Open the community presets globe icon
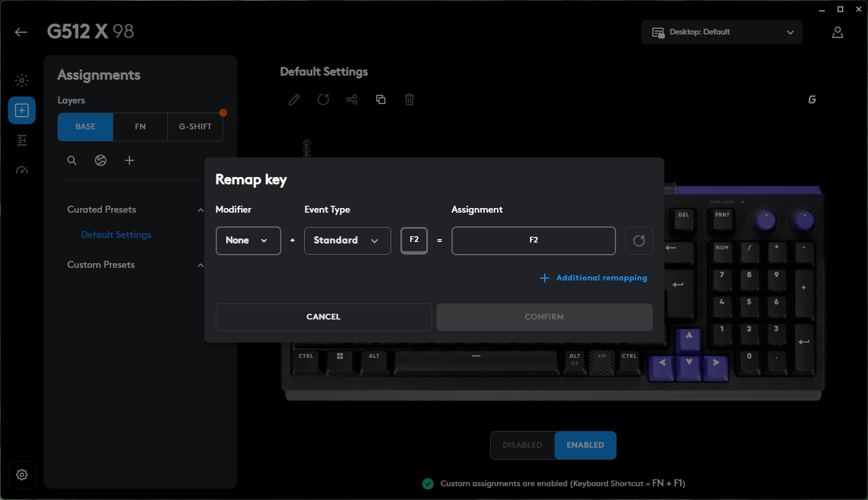Screen dimensions: 868x500 (101, 160)
